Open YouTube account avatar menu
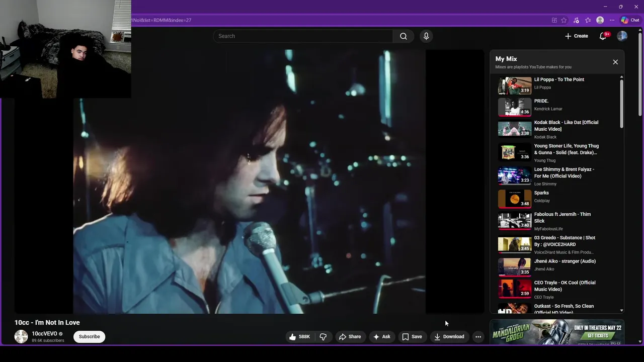Viewport: 644px width, 362px height. 622,36
